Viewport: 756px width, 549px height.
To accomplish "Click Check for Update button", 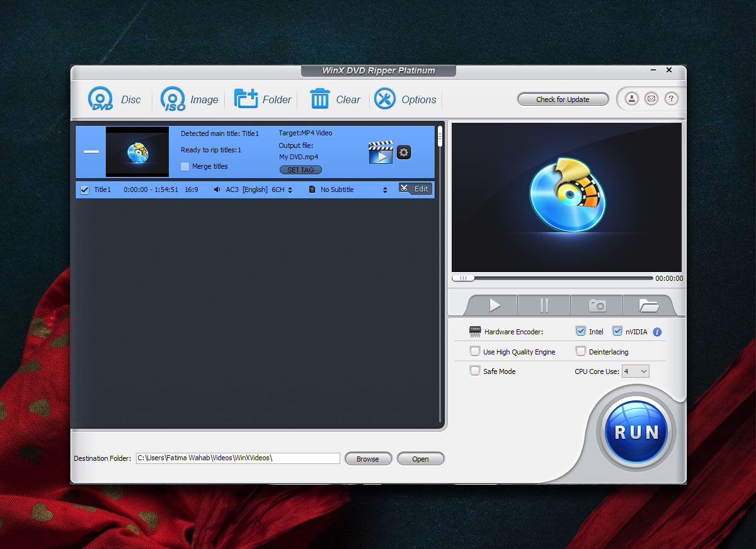I will pos(563,99).
